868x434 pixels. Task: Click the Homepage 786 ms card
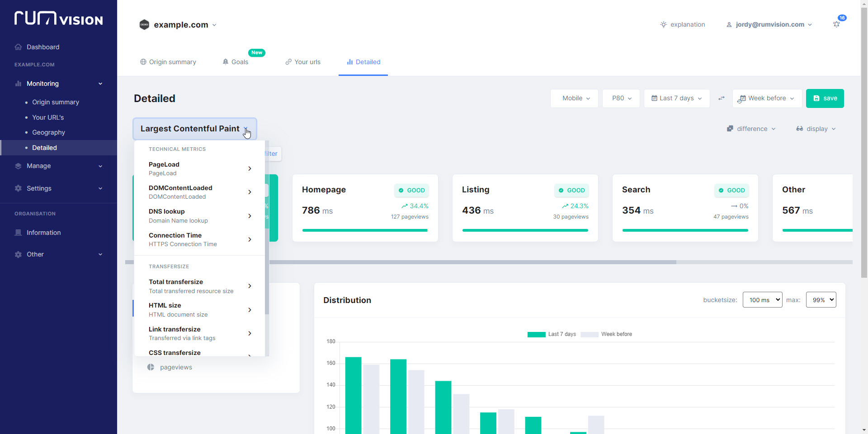(365, 208)
